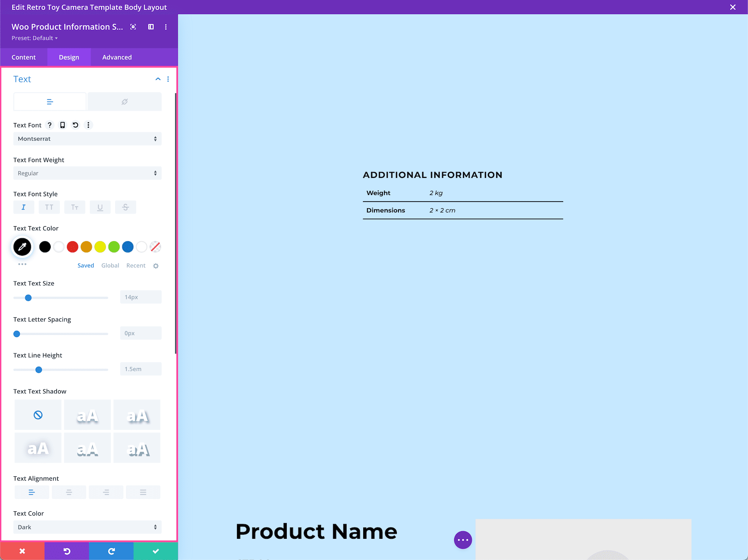This screenshot has height=560, width=748.
Task: Click the Global colors link
Action: click(110, 265)
